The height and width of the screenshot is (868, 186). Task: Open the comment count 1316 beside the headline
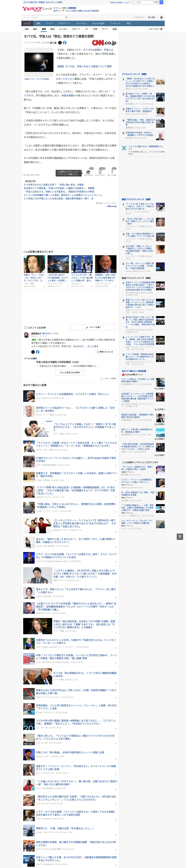pyautogui.click(x=46, y=43)
